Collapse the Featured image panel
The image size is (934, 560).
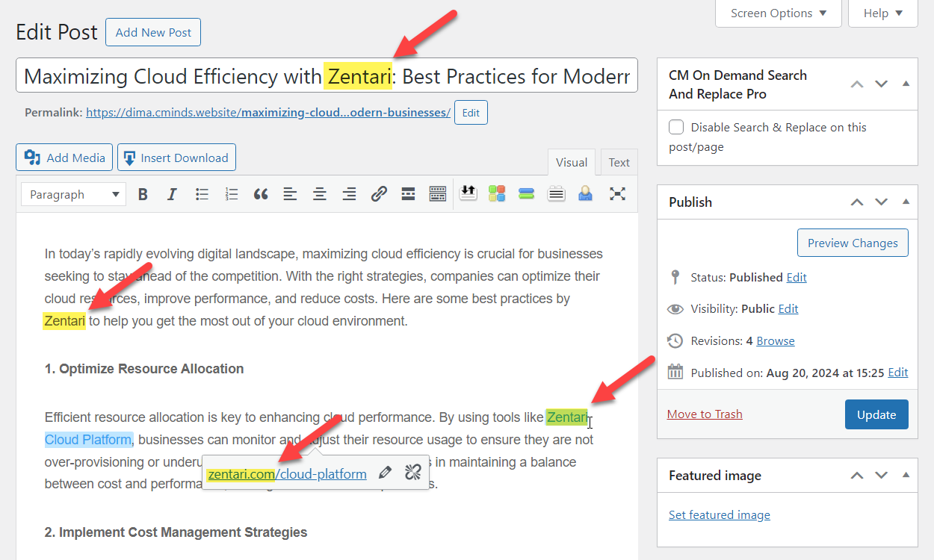point(906,475)
